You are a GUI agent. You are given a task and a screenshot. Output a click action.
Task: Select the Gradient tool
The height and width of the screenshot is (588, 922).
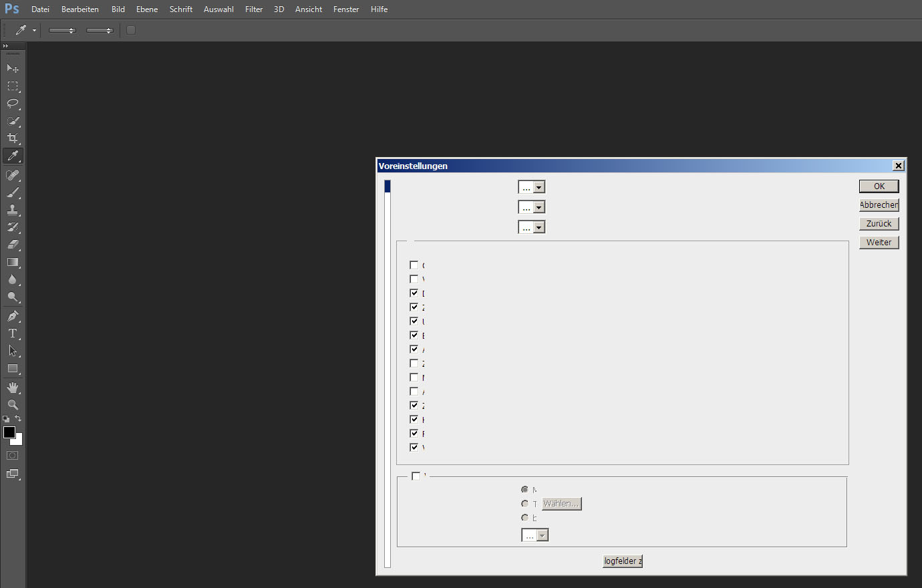(13, 262)
